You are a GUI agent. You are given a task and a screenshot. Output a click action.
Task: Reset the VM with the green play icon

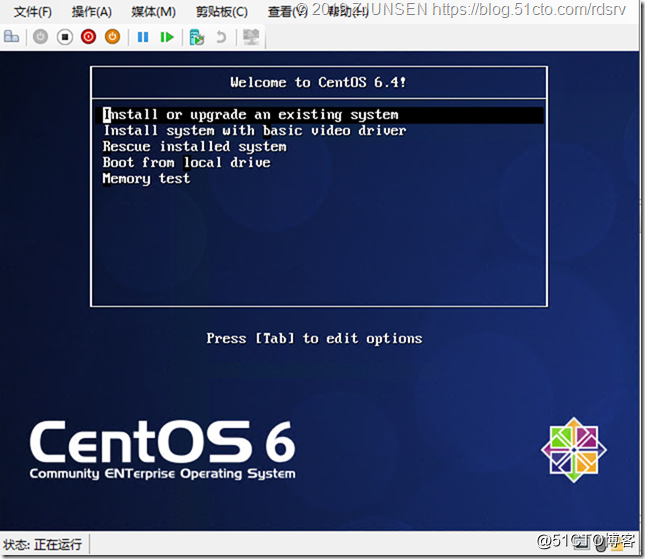(x=167, y=37)
